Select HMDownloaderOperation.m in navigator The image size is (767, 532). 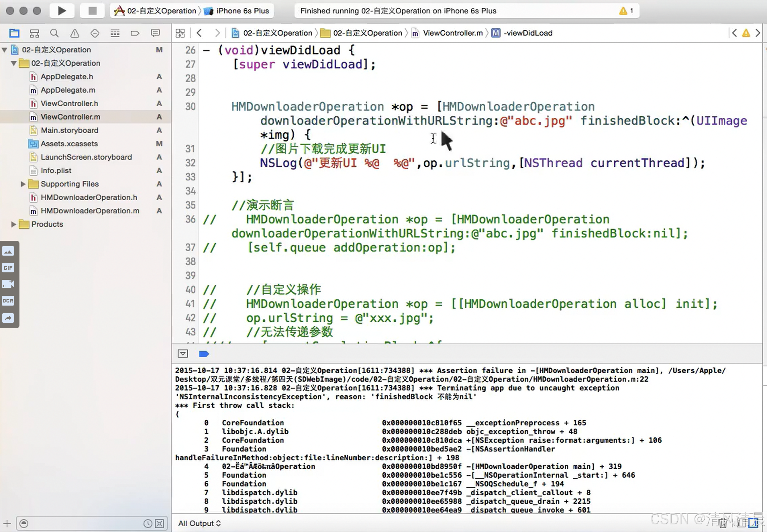90,211
